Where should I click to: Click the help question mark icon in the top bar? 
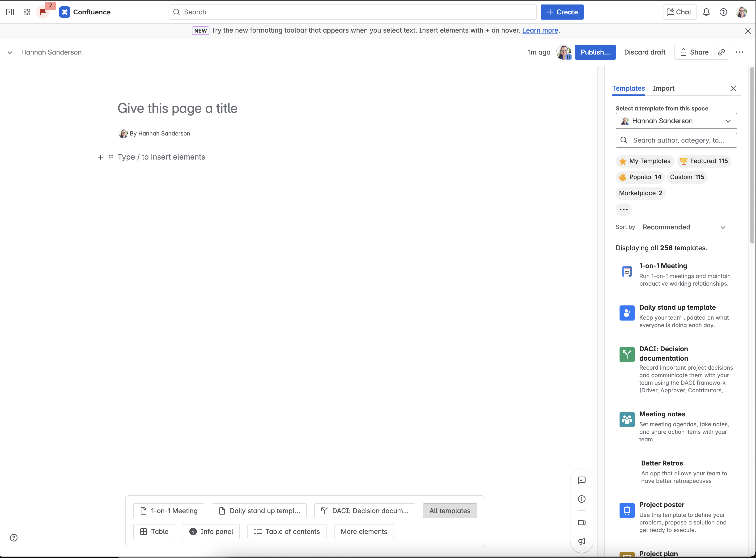(723, 12)
